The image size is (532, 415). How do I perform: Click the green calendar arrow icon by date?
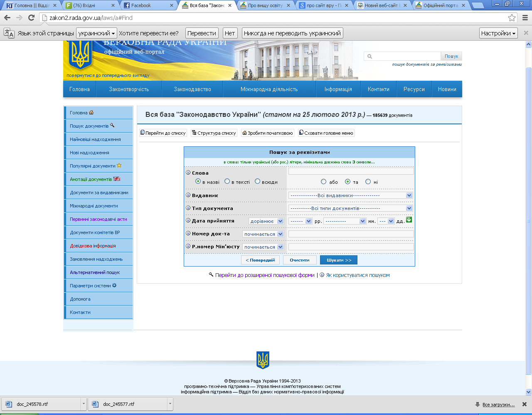(x=409, y=220)
